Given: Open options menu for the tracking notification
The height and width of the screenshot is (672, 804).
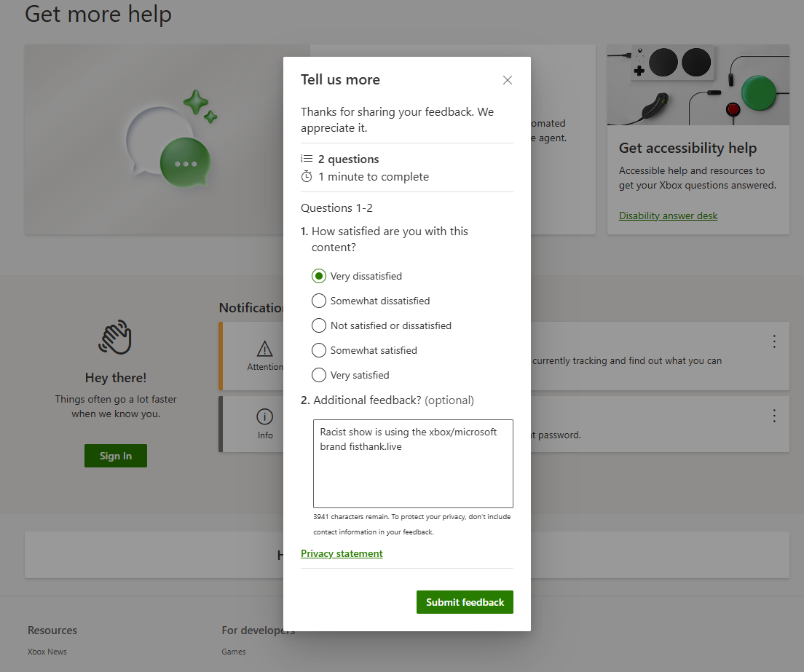Looking at the screenshot, I should [774, 341].
